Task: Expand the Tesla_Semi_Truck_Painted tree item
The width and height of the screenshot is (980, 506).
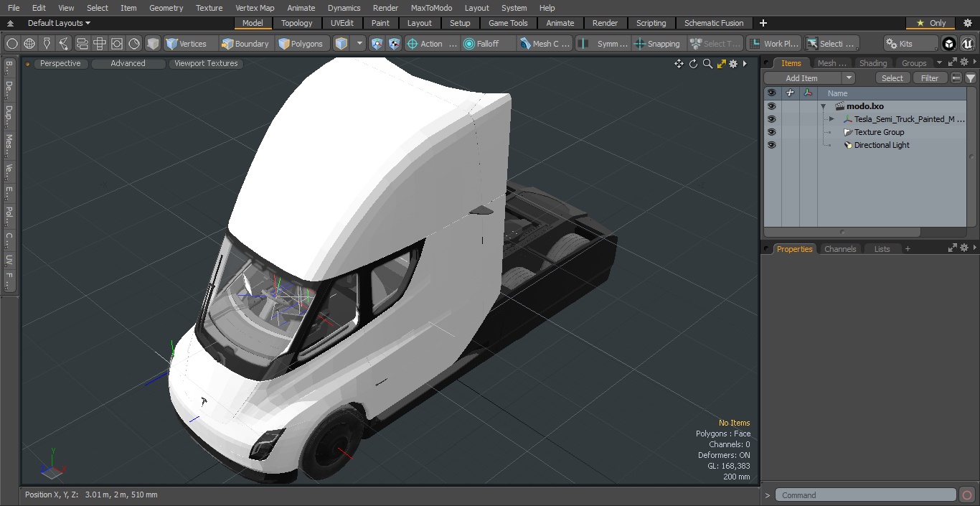Action: click(x=831, y=119)
